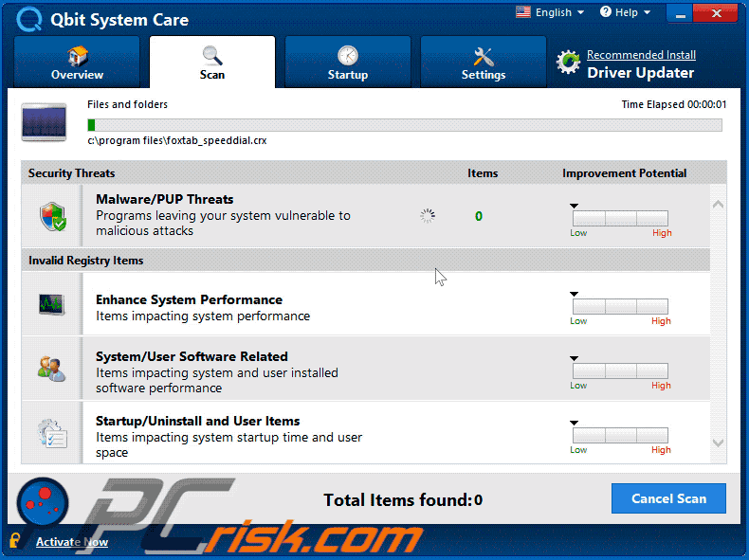Open the Startup tab
This screenshot has height=560, width=749.
click(x=348, y=62)
